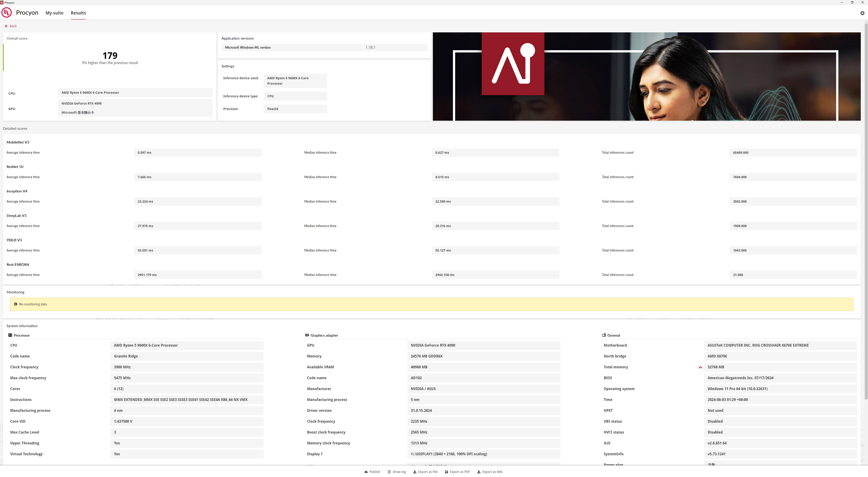This screenshot has width=868, height=477.
Task: Click the Core VID value 1.437500 V
Action: coord(187,421)
